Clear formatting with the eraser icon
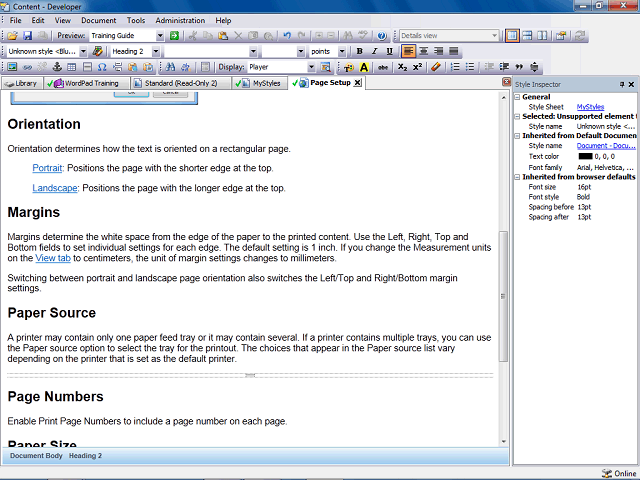The height and width of the screenshot is (480, 640). tap(436, 67)
